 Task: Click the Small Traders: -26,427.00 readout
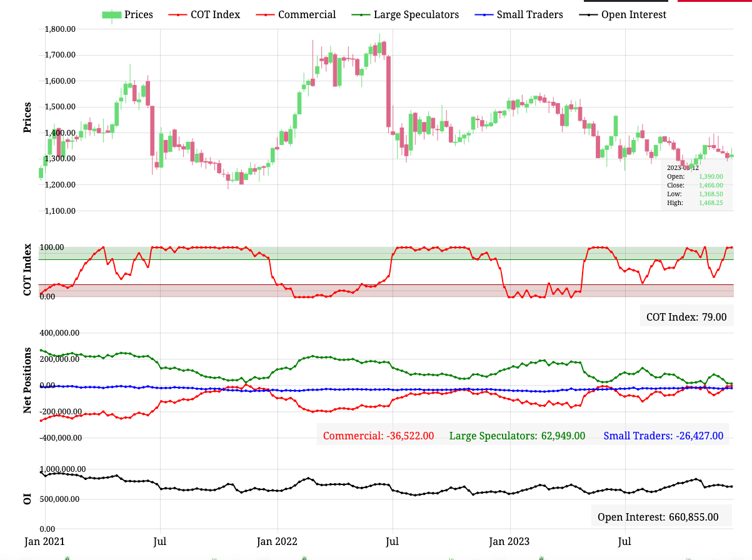pyautogui.click(x=663, y=436)
